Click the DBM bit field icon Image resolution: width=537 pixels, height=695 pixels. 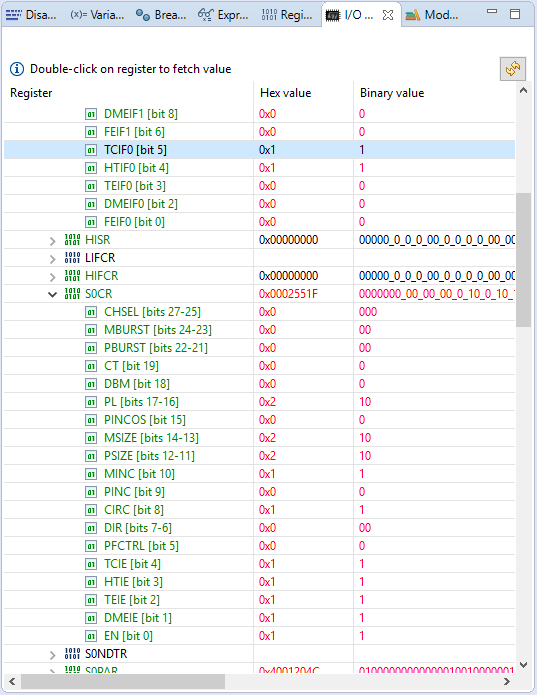click(x=91, y=384)
